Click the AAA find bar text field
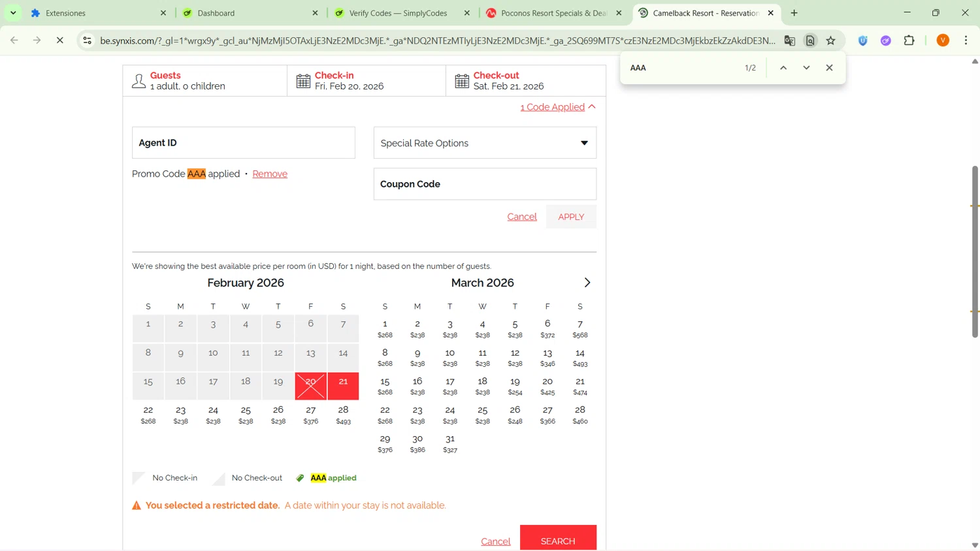 click(681, 68)
